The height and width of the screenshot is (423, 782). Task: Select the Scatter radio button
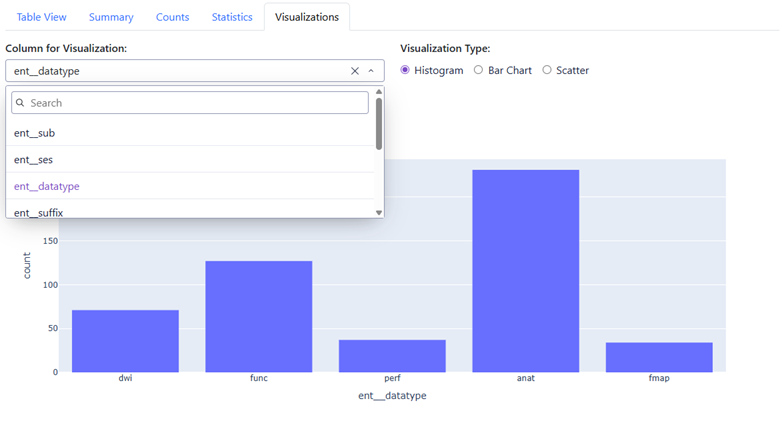tap(547, 70)
